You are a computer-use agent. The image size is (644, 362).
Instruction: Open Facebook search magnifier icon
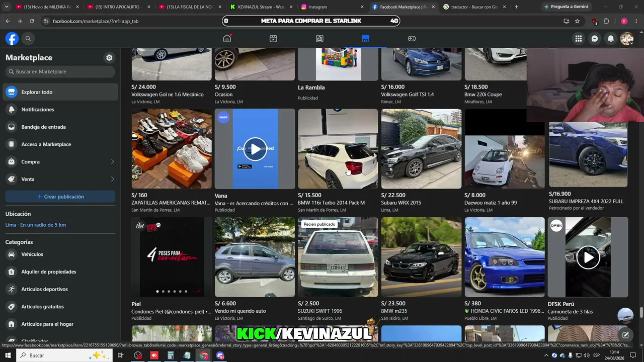[x=28, y=39]
